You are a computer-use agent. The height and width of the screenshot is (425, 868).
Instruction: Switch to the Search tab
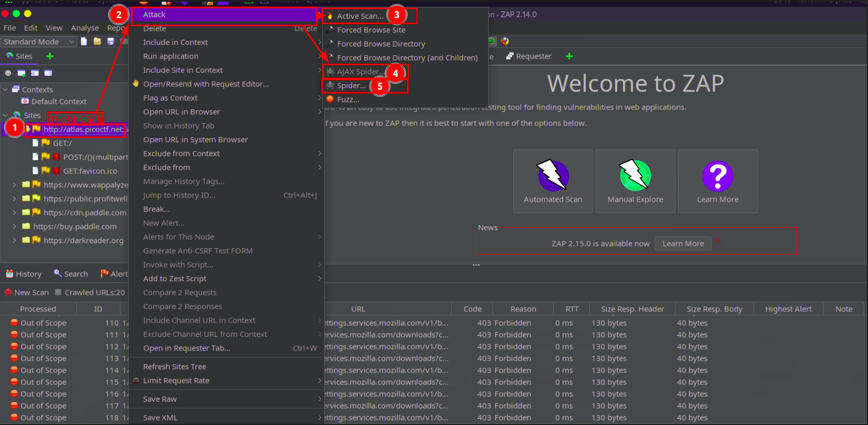[x=71, y=274]
